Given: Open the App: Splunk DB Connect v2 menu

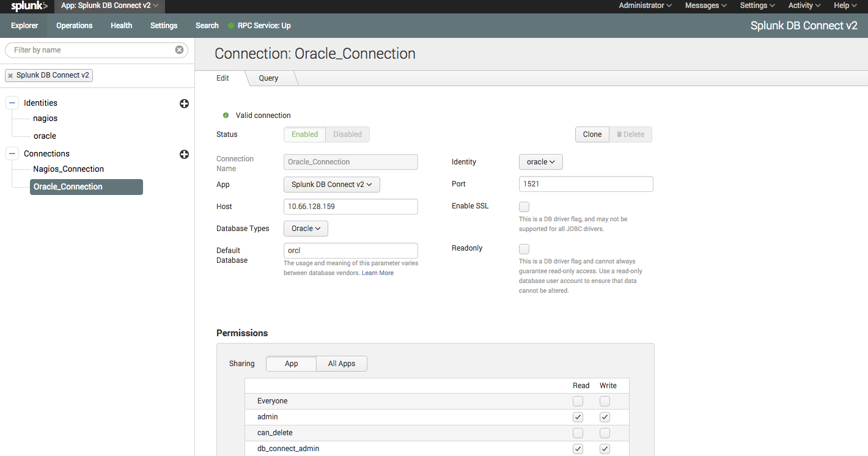Looking at the screenshot, I should 110,6.
